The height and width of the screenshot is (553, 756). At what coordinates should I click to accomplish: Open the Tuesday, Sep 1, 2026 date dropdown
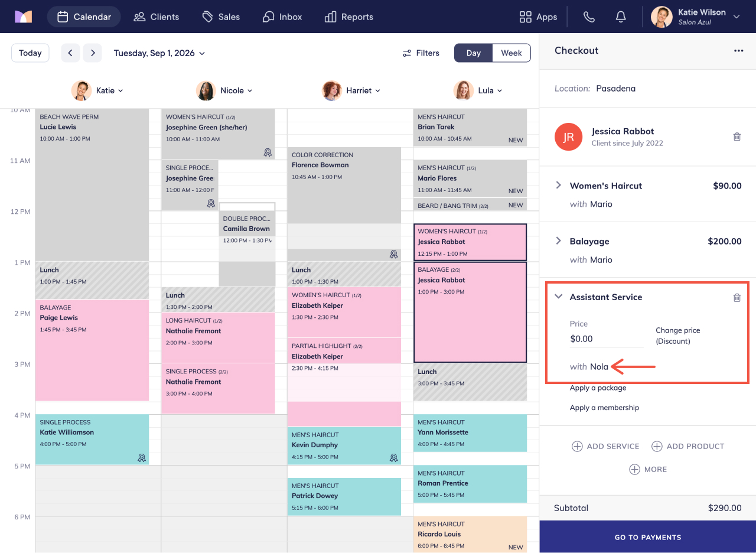pos(159,53)
